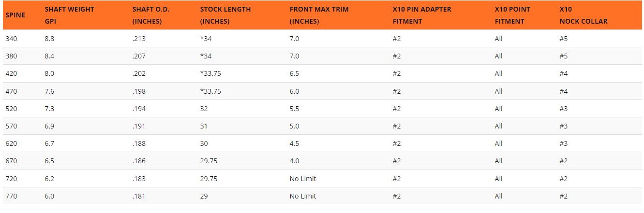This screenshot has width=644, height=213.
Task: Click the 6.0 shaft weight cell
Action: coord(49,196)
